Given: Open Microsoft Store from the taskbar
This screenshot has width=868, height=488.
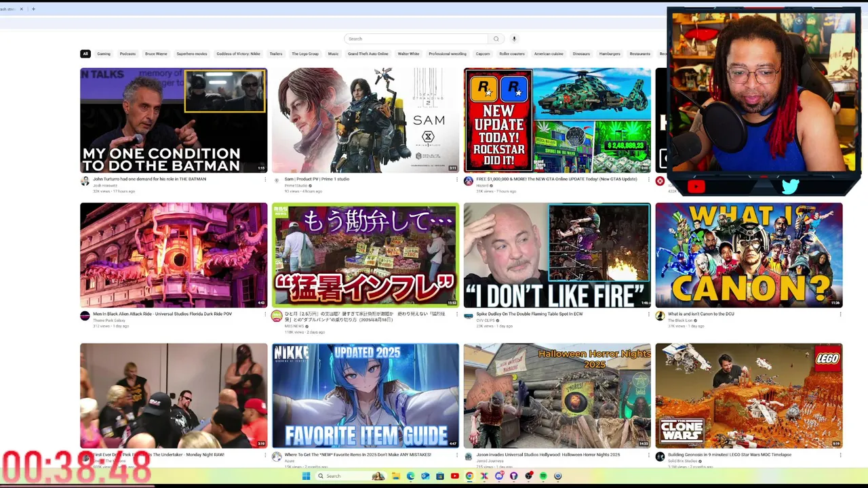Looking at the screenshot, I should tap(440, 476).
